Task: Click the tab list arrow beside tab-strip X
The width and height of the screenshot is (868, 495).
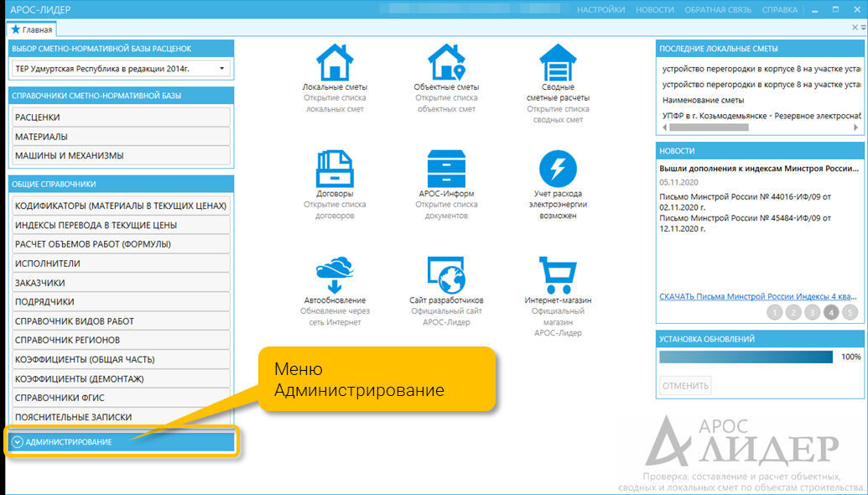Action: pos(863,28)
